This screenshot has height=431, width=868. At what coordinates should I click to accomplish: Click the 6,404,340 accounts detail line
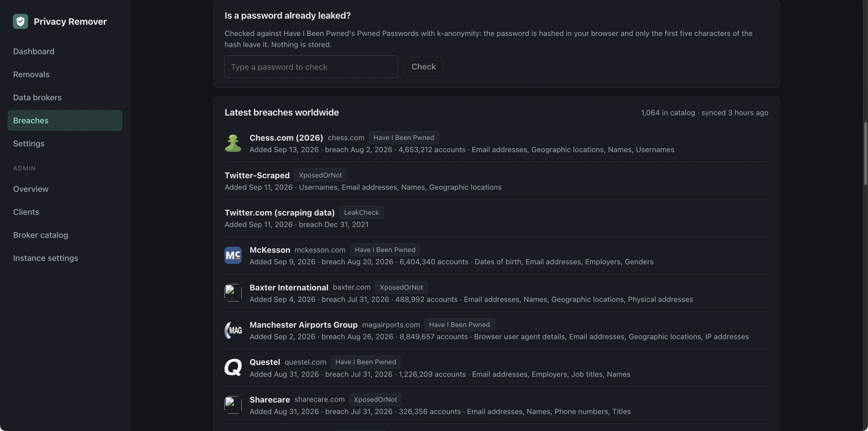pyautogui.click(x=452, y=262)
